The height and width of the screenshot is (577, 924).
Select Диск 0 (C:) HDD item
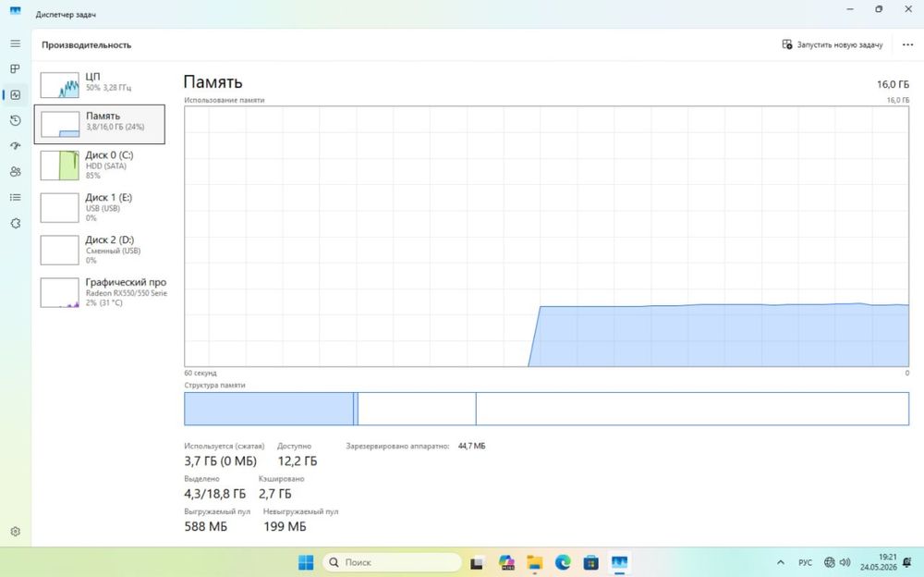point(100,165)
